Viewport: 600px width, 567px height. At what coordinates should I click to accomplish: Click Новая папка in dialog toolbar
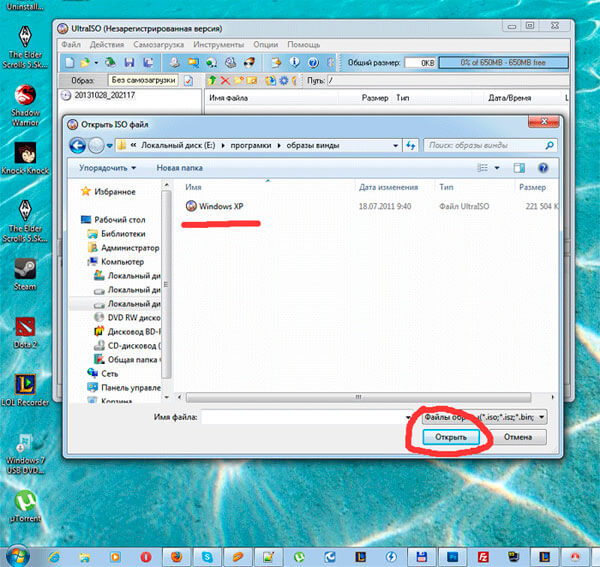[179, 168]
